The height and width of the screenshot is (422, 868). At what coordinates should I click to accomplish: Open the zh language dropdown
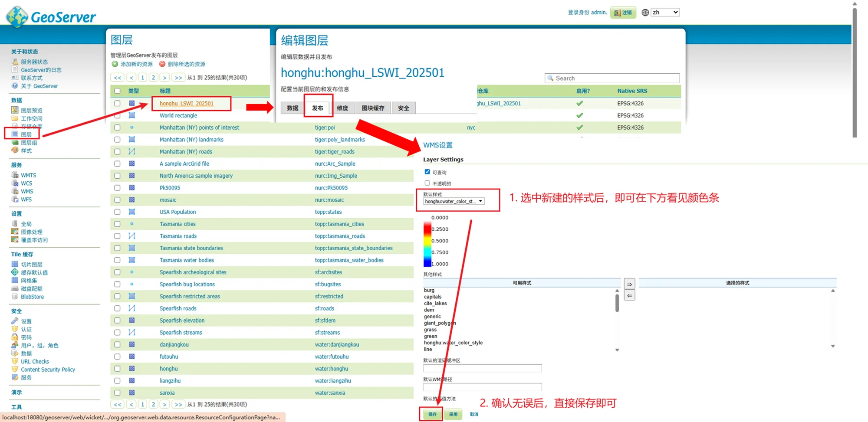tap(665, 13)
